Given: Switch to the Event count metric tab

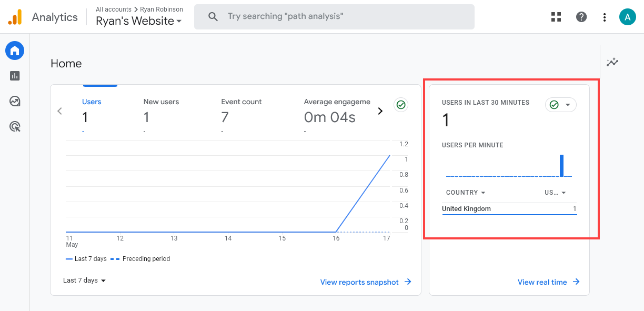Looking at the screenshot, I should pyautogui.click(x=241, y=111).
